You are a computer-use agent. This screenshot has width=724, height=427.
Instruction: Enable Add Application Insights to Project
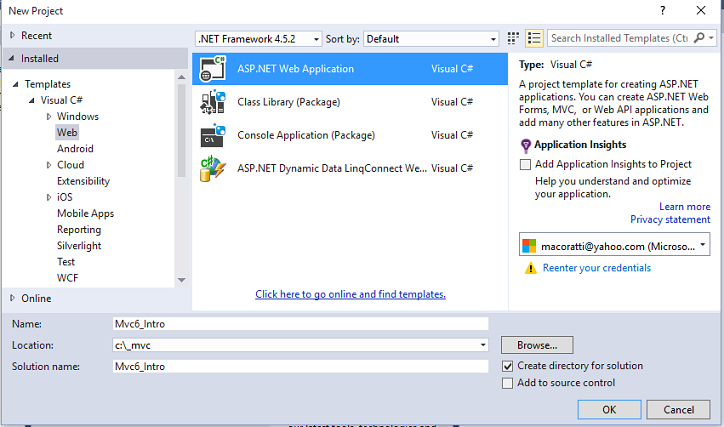click(x=525, y=164)
